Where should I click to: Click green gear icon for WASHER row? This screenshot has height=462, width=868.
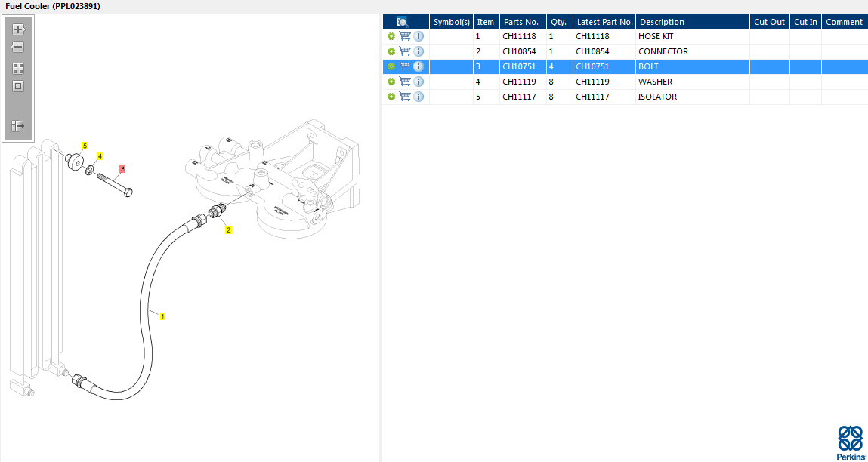391,82
